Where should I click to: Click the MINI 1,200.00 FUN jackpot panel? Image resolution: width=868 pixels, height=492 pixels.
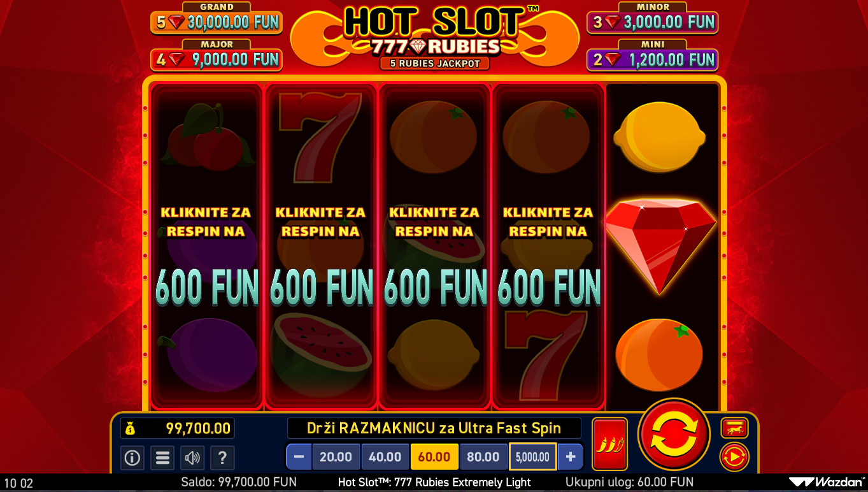(652, 56)
